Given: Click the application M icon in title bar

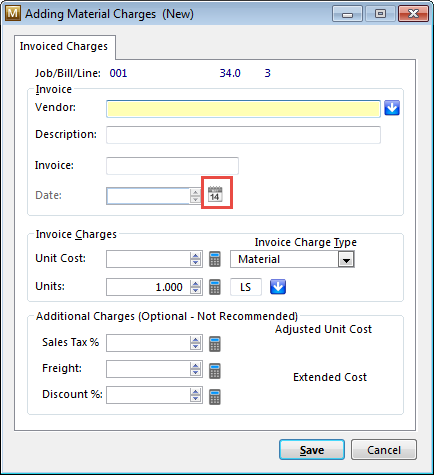Looking at the screenshot, I should pyautogui.click(x=13, y=14).
